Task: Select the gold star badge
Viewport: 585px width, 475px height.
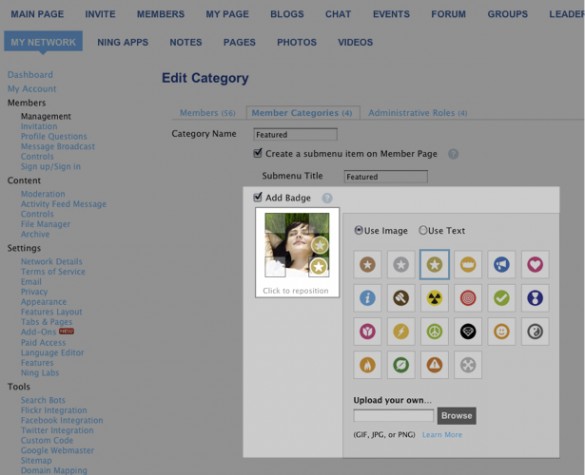Action: (x=435, y=265)
